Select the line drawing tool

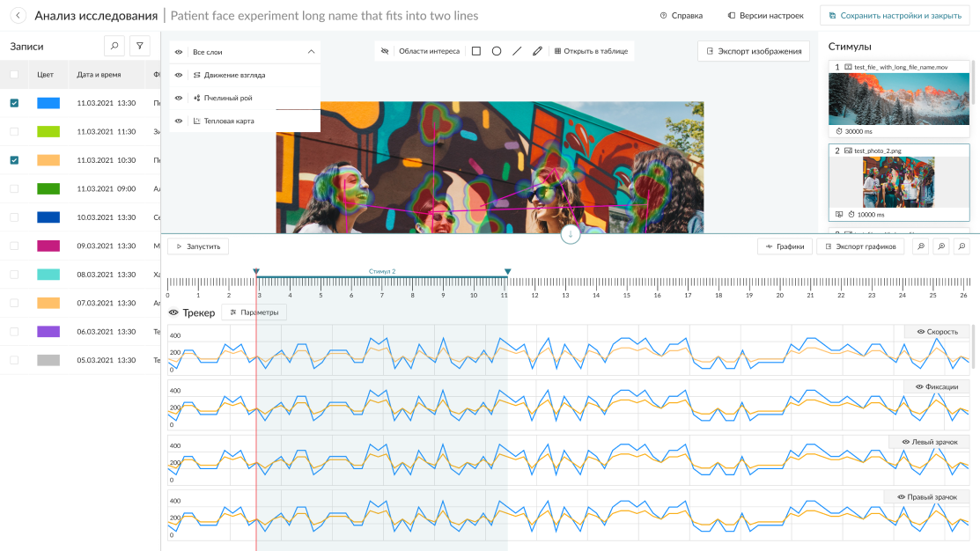(x=517, y=51)
